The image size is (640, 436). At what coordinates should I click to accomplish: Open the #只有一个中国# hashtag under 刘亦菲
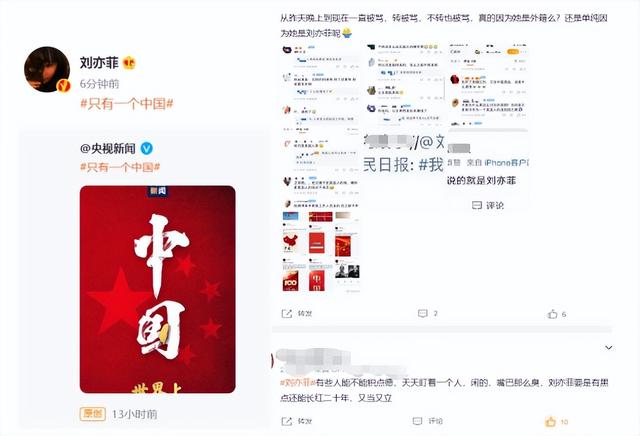click(x=127, y=104)
